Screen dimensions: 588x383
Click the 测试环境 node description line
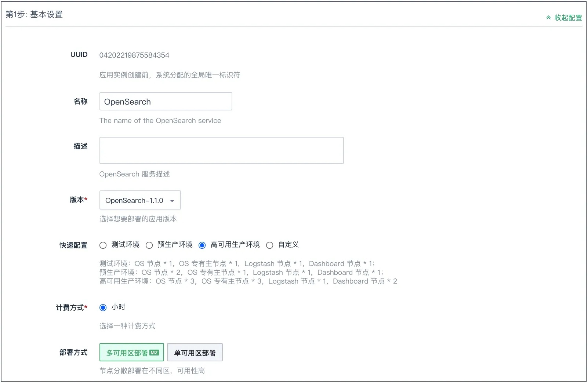[x=237, y=263]
